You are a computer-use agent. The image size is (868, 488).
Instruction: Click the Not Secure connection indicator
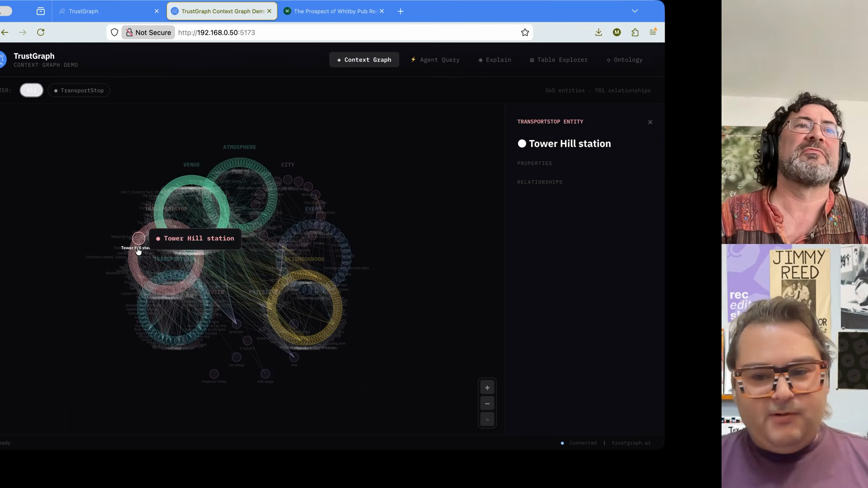pos(148,33)
